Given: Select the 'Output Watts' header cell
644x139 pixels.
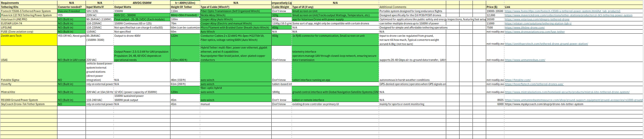Looking at the screenshot, I should click(x=142, y=7).
